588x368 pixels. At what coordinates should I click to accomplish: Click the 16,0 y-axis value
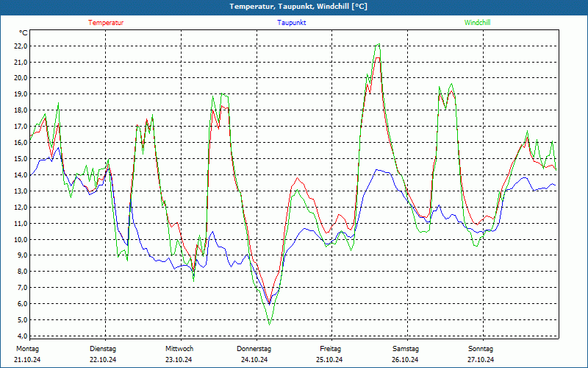21,142
